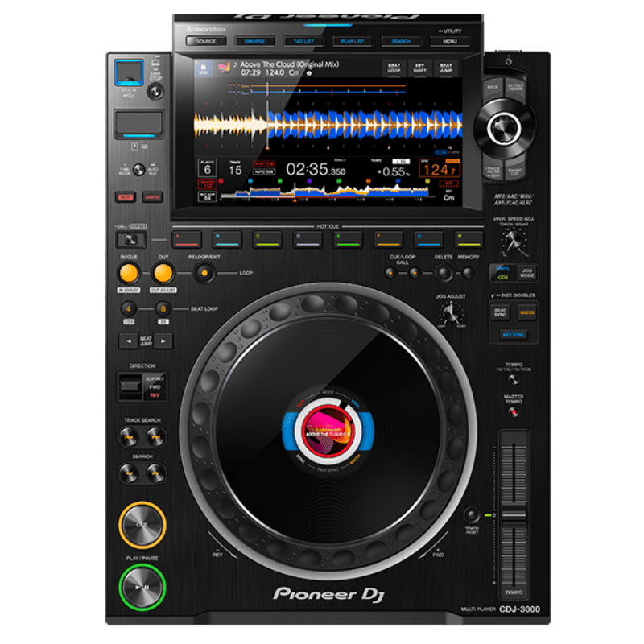Toggle the KEY SYNC button
This screenshot has height=644, width=644.
pos(514,334)
